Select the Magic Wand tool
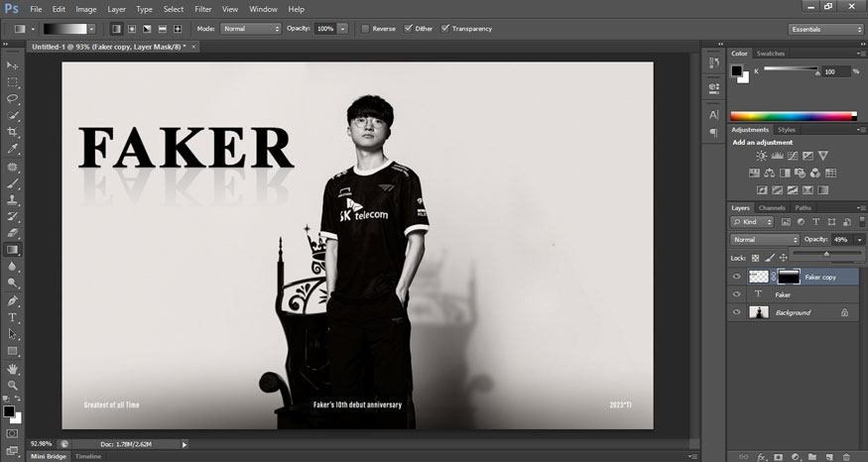The image size is (868, 462). [x=12, y=116]
